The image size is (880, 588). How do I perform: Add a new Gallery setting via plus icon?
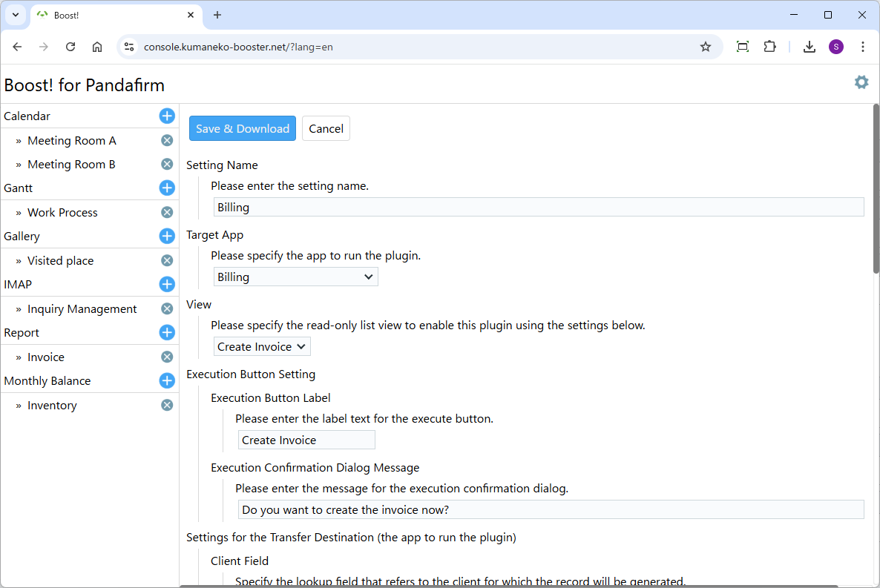tap(167, 236)
